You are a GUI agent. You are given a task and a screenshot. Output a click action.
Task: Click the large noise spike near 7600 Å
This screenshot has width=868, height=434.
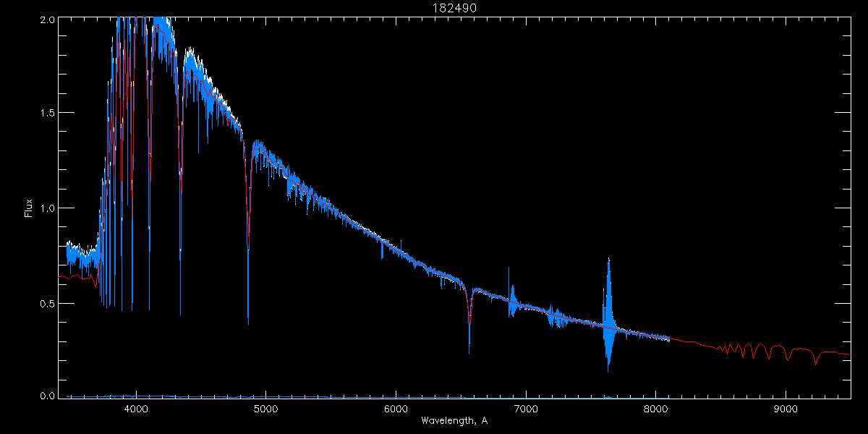[x=608, y=315]
